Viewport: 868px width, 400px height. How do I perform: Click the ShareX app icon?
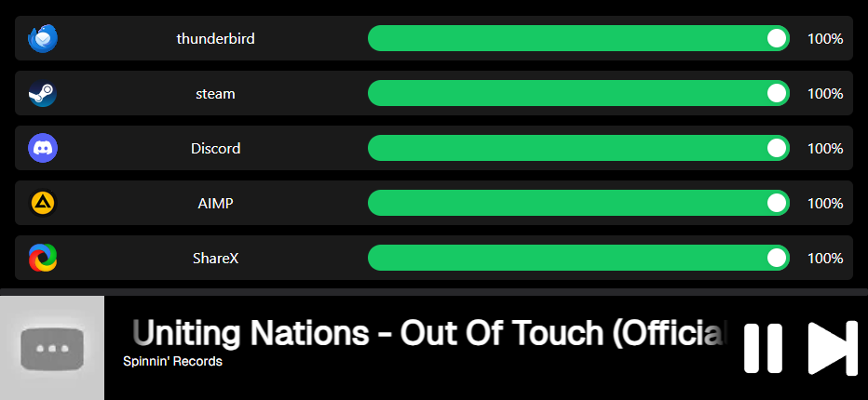pyautogui.click(x=43, y=258)
